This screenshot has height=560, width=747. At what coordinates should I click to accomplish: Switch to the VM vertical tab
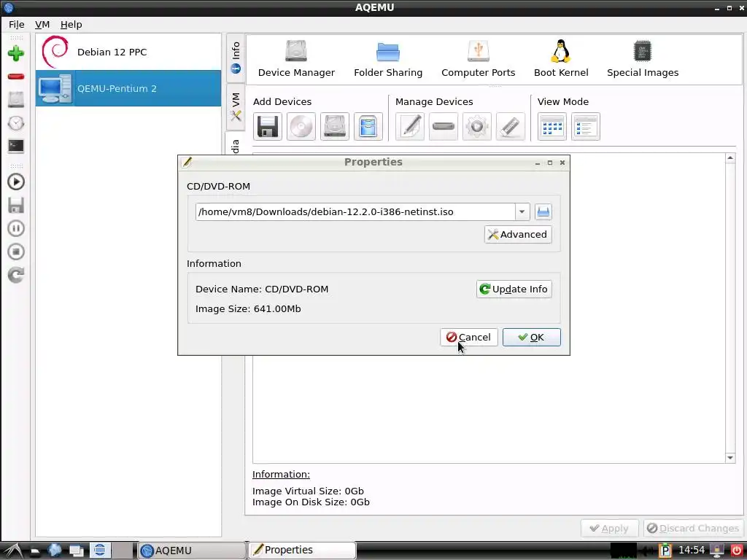(236, 106)
